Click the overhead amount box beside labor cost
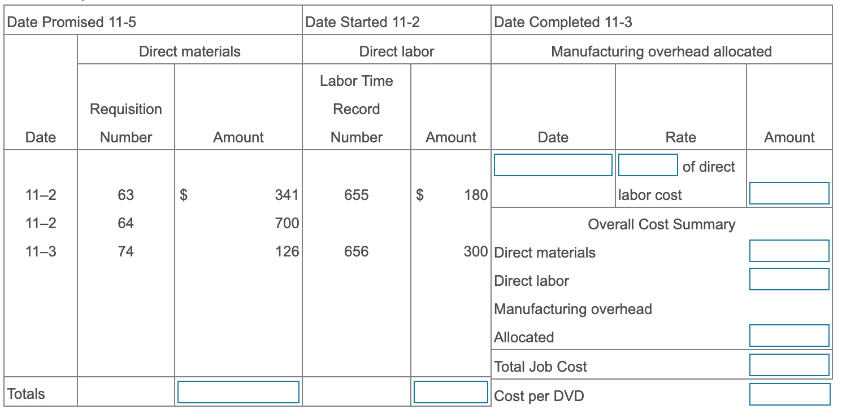Image resolution: width=868 pixels, height=418 pixels. [x=789, y=193]
